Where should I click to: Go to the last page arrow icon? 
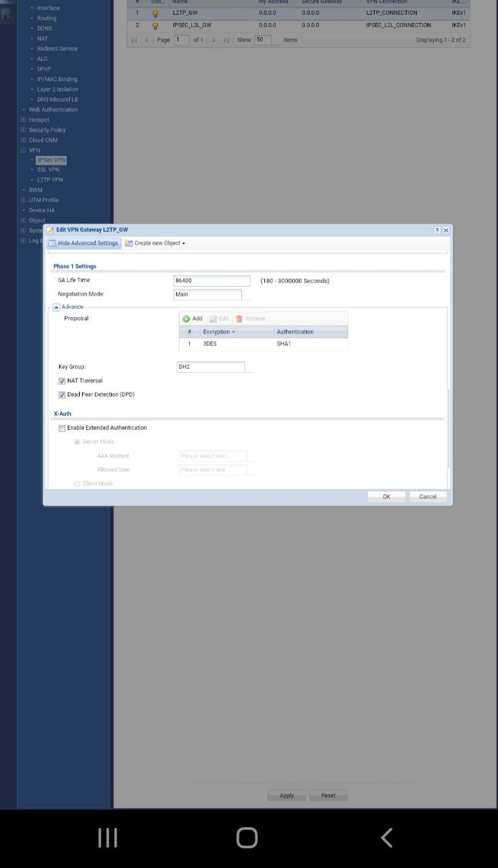pos(226,40)
